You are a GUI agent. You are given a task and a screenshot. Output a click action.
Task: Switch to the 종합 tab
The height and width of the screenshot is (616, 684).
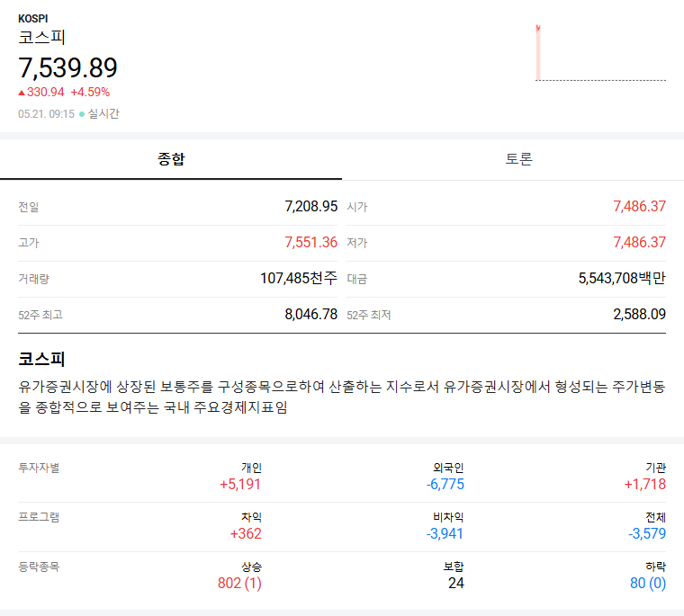point(171,159)
